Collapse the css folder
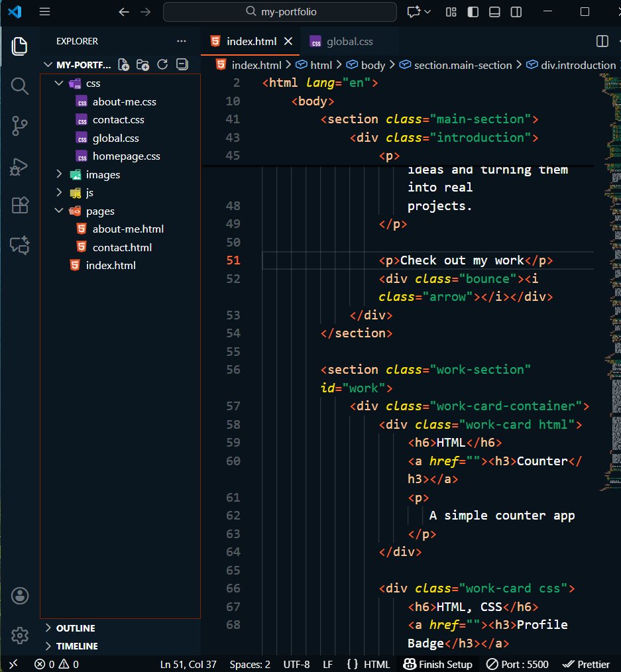This screenshot has width=621, height=672. click(59, 83)
